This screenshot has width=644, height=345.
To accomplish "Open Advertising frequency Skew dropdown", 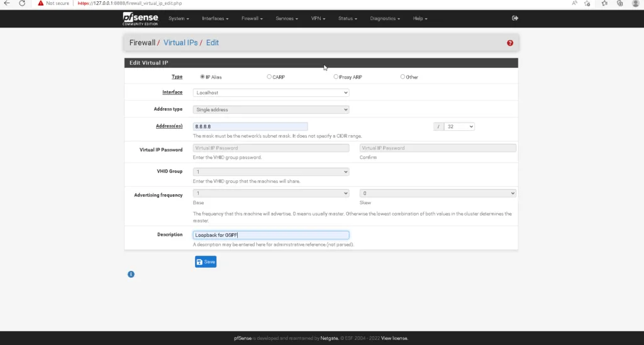I will [x=438, y=193].
